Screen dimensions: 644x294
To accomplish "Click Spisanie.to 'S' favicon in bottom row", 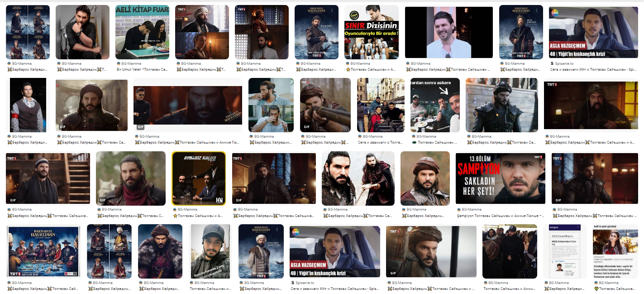I will [x=292, y=283].
